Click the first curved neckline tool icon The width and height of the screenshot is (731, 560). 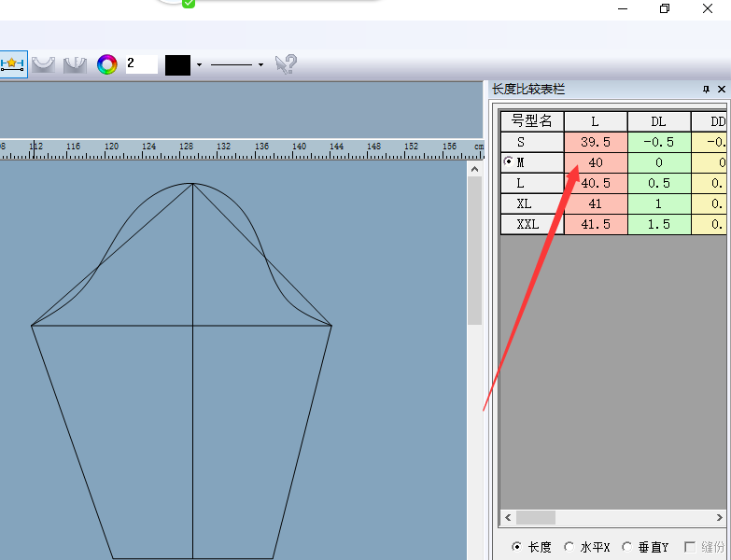[x=43, y=64]
